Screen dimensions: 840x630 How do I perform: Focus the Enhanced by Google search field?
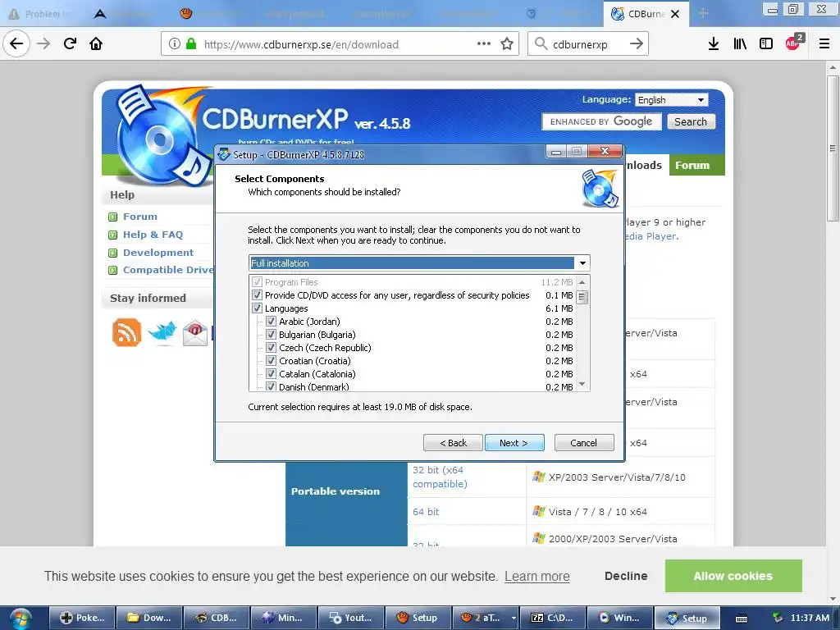tap(601, 121)
